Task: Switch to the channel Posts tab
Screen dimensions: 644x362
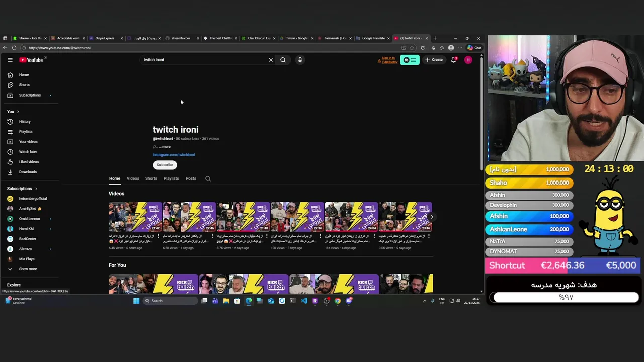Action: (191, 178)
